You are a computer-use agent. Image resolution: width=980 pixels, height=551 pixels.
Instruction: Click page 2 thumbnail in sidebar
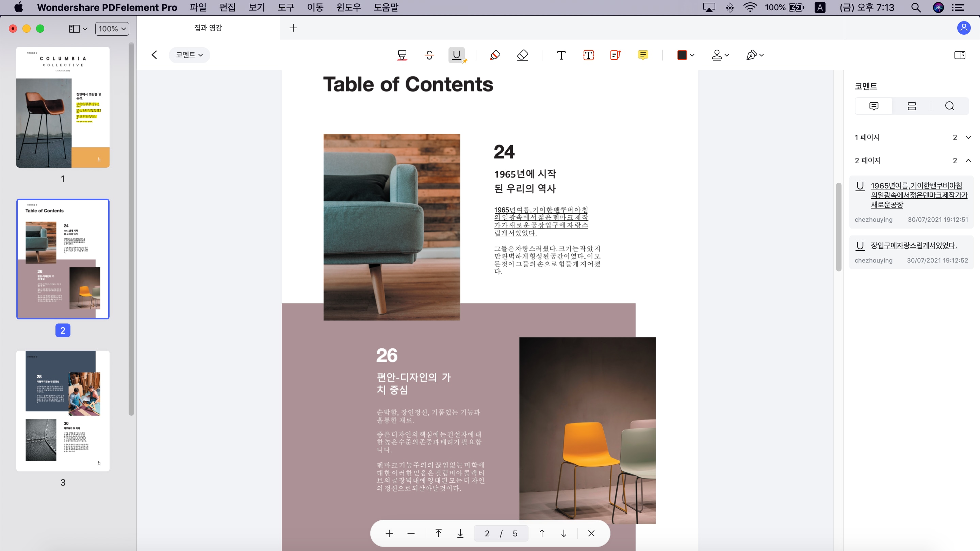(x=63, y=258)
